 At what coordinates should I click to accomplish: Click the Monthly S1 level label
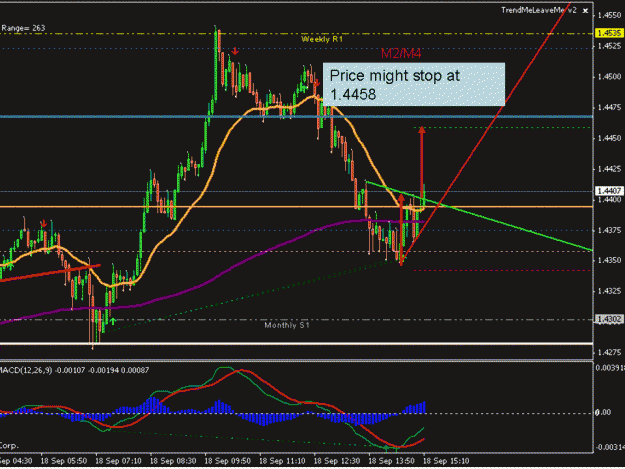[x=287, y=325]
